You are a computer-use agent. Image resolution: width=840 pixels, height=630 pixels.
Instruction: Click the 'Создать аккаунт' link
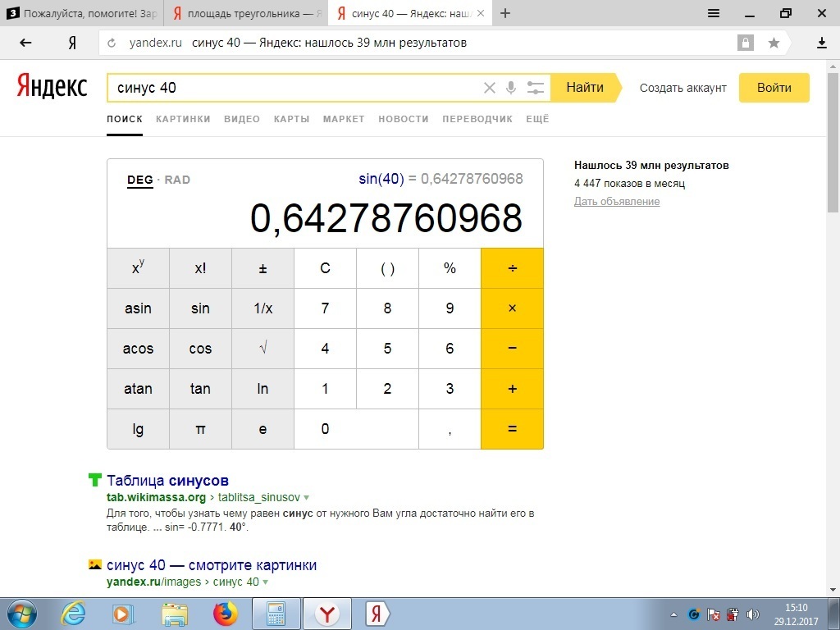click(683, 88)
